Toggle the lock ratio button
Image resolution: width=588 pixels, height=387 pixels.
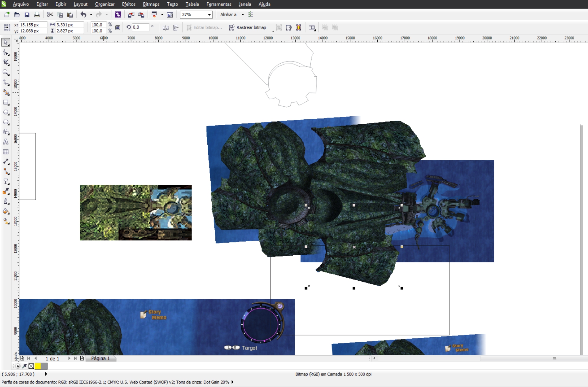[118, 27]
